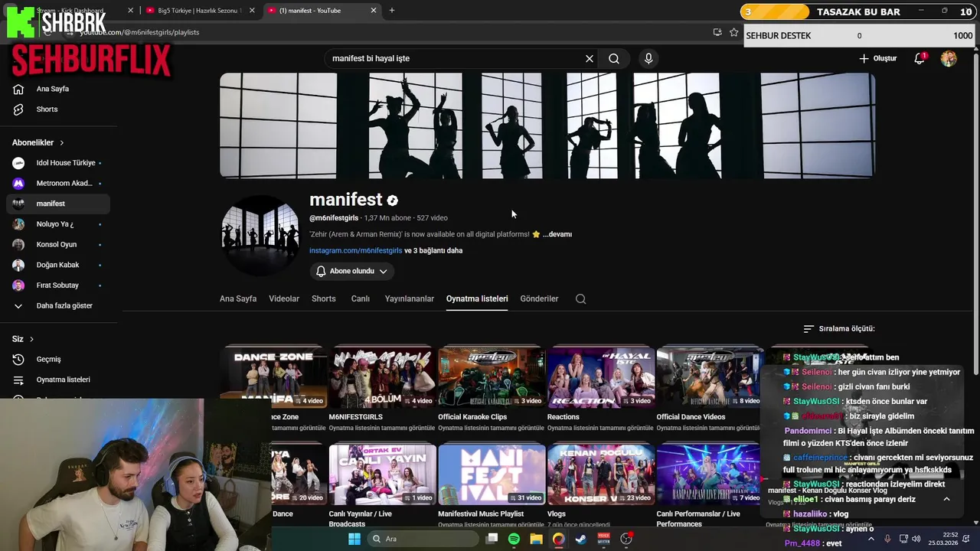This screenshot has height=551, width=980.
Task: Switch to the Yayınlananlar tab
Action: point(410,298)
